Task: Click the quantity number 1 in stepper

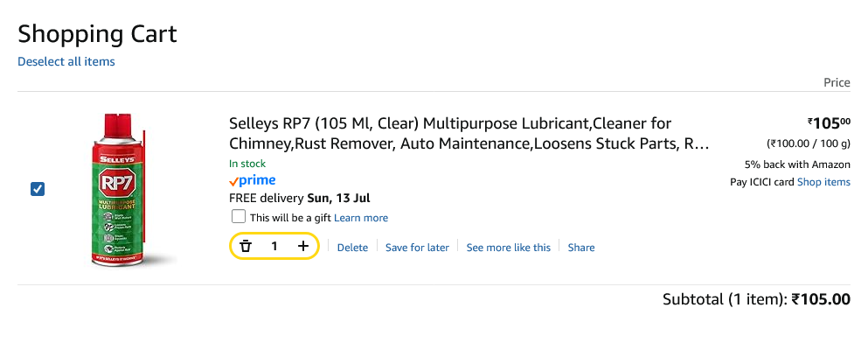Action: (274, 247)
